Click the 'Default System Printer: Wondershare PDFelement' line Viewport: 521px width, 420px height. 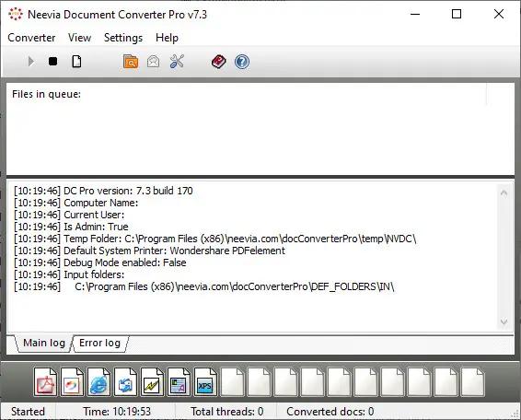pyautogui.click(x=149, y=251)
